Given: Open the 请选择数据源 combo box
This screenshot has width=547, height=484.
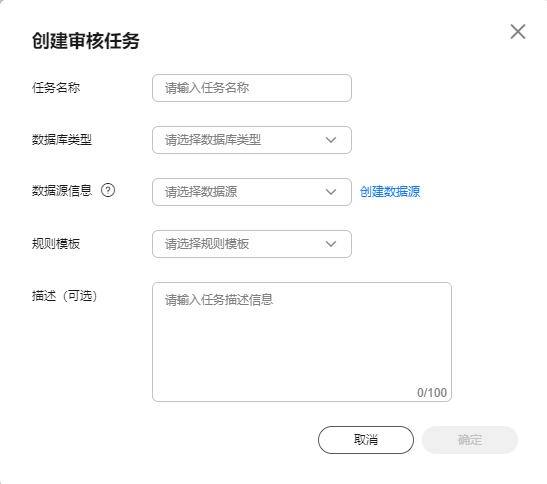Looking at the screenshot, I should click(252, 192).
